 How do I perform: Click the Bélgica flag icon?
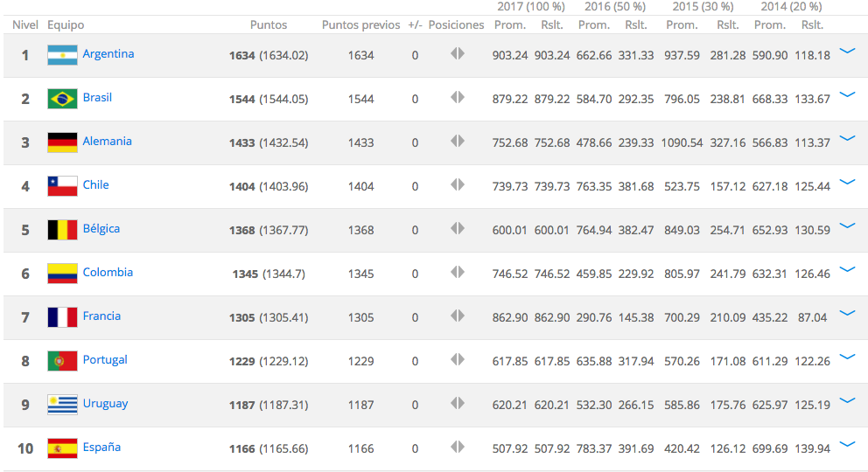[x=62, y=230]
